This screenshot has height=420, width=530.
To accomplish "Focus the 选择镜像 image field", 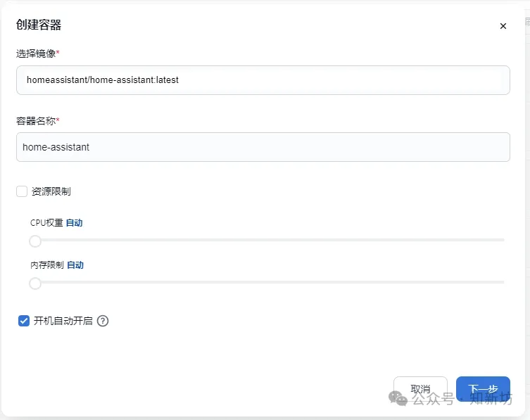I will click(263, 80).
